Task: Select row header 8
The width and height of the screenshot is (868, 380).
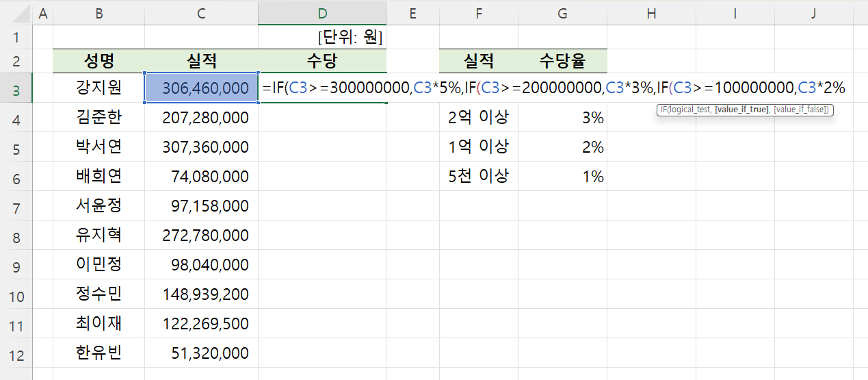Action: point(16,236)
